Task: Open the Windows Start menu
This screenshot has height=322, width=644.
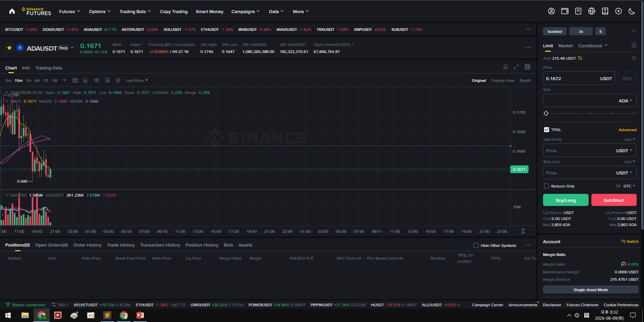Action: pyautogui.click(x=8, y=315)
